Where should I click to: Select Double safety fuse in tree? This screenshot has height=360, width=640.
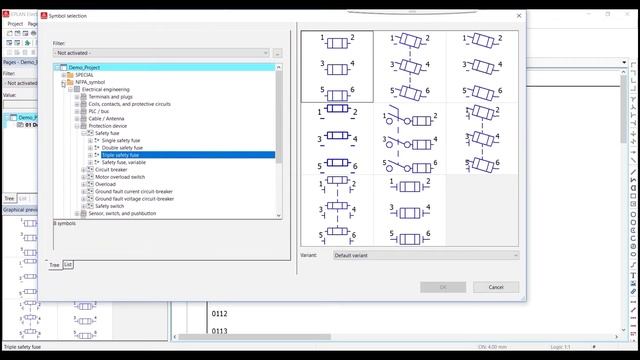click(x=122, y=148)
